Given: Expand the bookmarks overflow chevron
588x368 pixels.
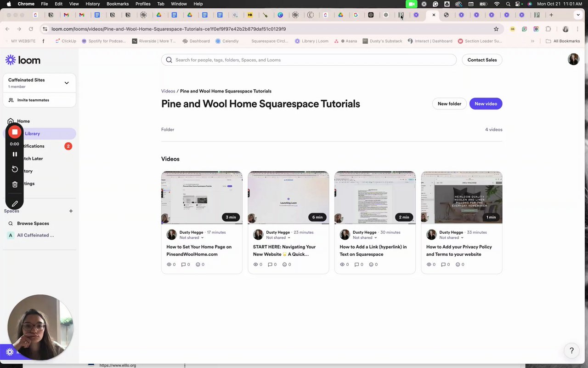Looking at the screenshot, I should tap(532, 41).
